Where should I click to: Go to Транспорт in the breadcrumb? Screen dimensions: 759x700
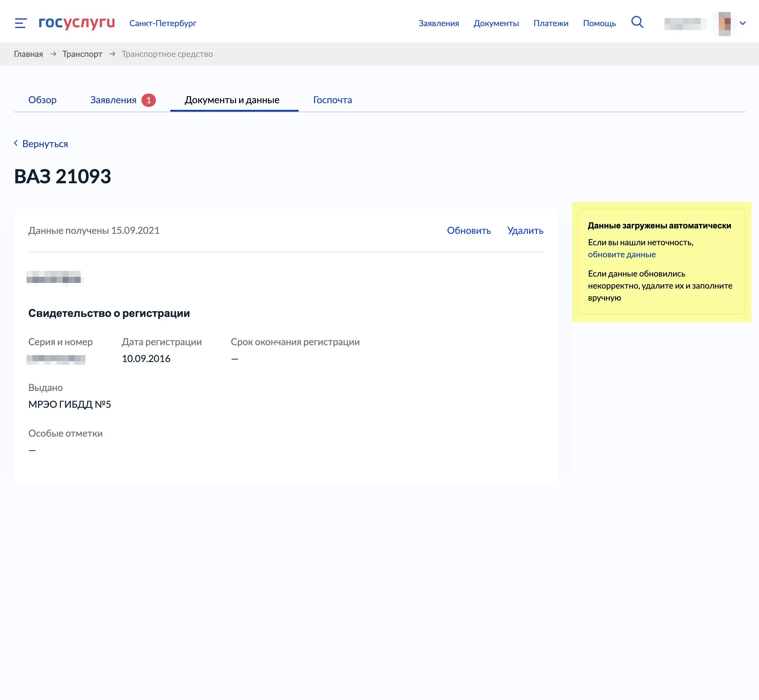click(82, 54)
